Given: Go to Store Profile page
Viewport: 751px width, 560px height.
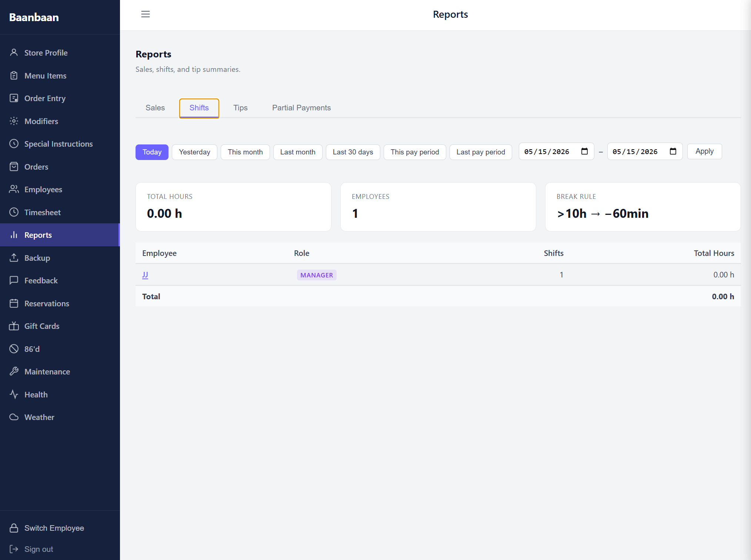Looking at the screenshot, I should tap(60, 53).
